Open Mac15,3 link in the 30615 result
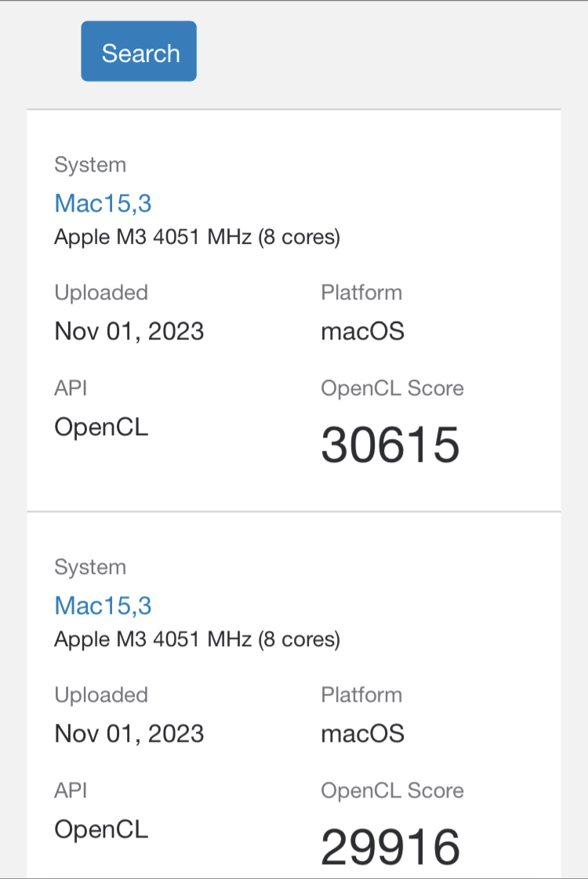Viewport: 588px width, 879px height. coord(103,204)
